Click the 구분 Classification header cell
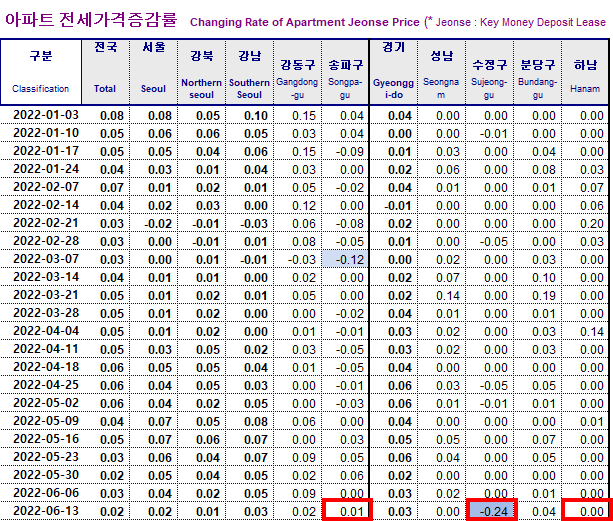Screen dimensions: 613x521 pyautogui.click(x=41, y=72)
